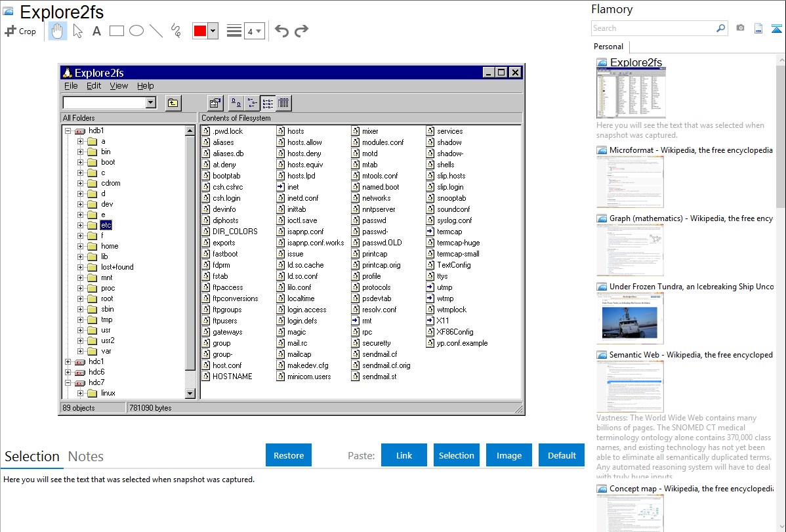786x532 pixels.
Task: Select the Crop tool
Action: click(x=20, y=31)
